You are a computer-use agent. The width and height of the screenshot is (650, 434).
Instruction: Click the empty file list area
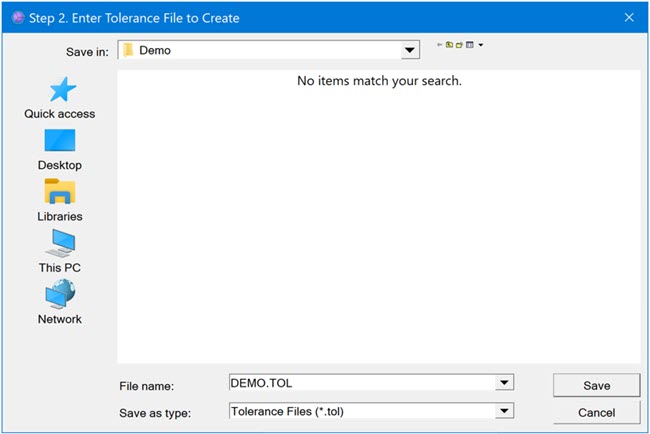pos(378,220)
